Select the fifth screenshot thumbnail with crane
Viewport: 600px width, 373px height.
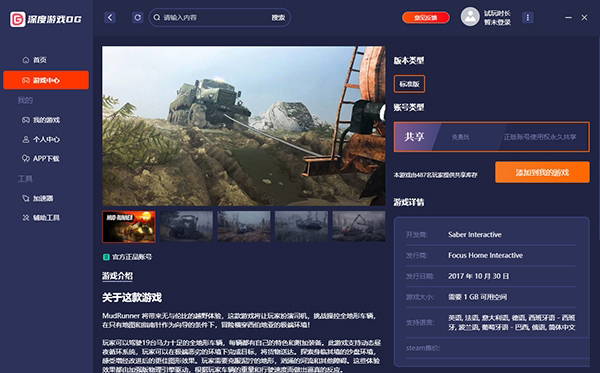(x=359, y=226)
